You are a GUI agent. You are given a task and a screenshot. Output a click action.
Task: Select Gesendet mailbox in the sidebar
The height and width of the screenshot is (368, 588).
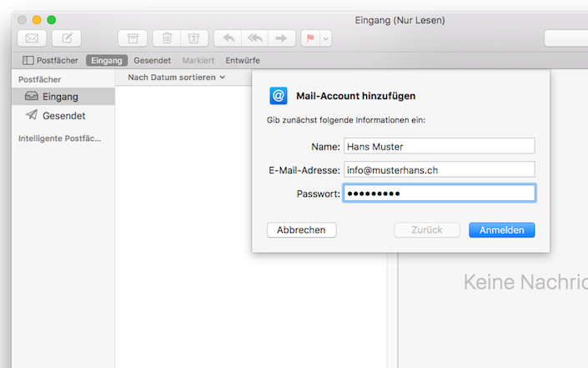[63, 115]
